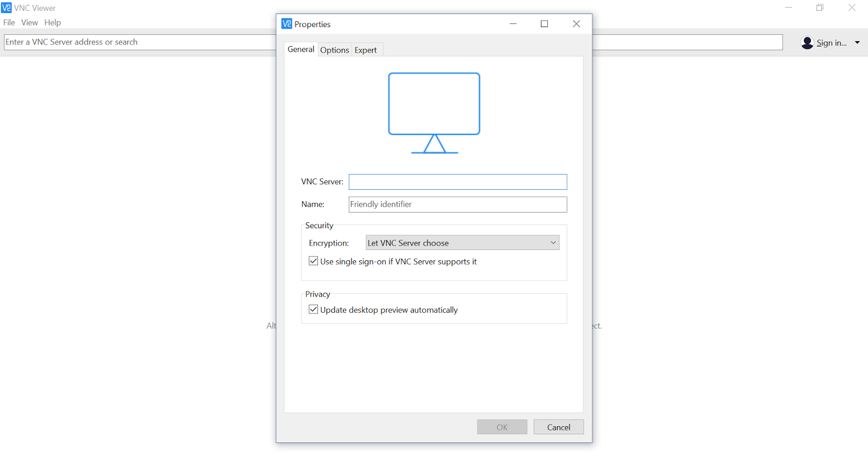Open the Encryption dropdown list
The height and width of the screenshot is (456, 868).
coord(462,242)
